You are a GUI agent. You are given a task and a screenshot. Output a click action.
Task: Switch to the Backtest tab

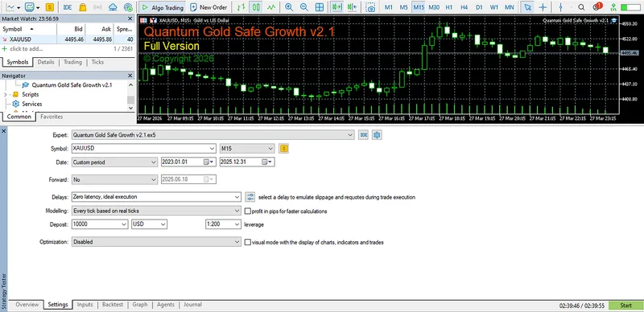(113, 305)
